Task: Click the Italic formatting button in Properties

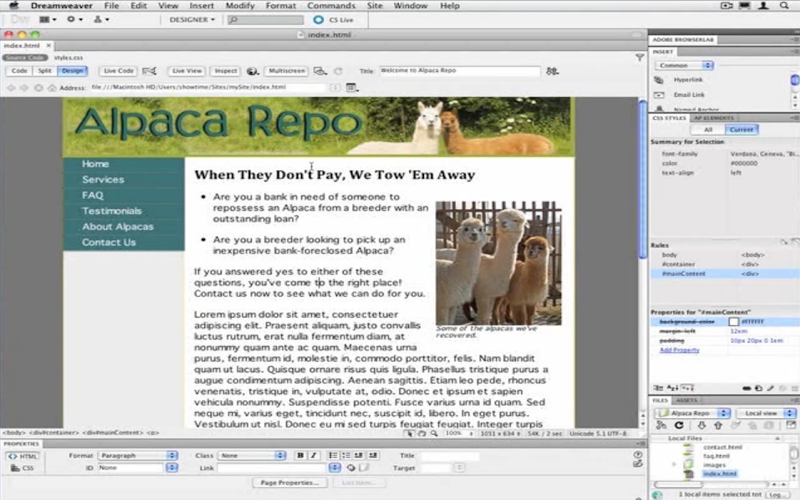Action: [312, 456]
